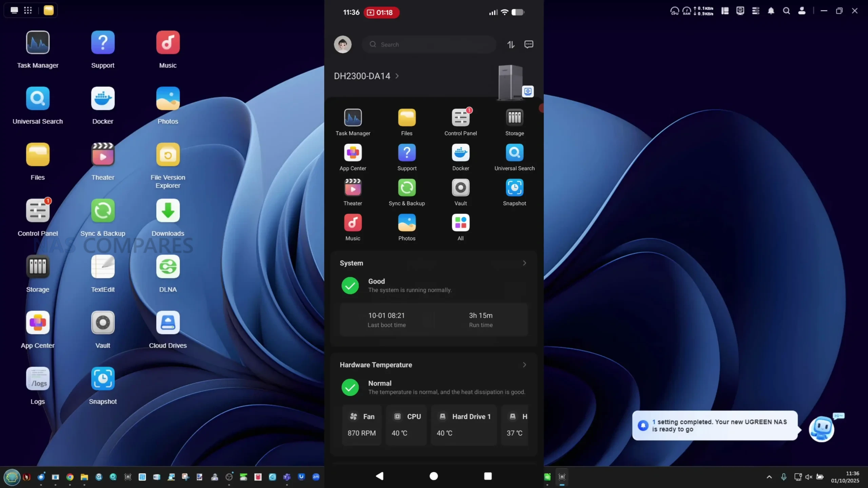Open TextEdit on the desktop
868x488 pixels.
pos(103,267)
